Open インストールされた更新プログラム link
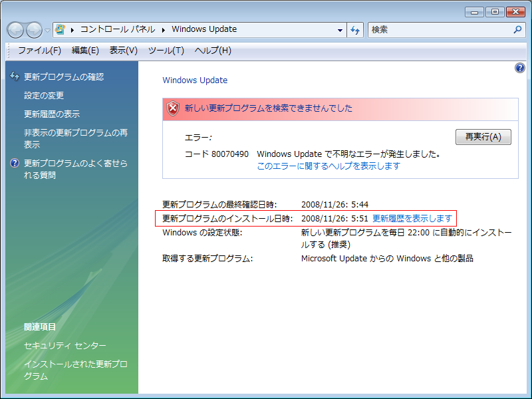The image size is (532, 399). tap(76, 370)
